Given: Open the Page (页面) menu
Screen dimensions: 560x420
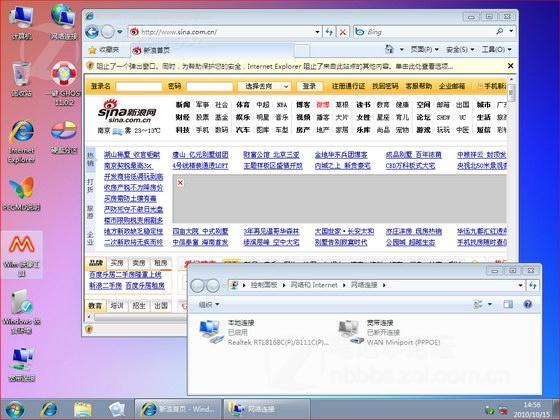Looking at the screenshot, I should (x=424, y=50).
